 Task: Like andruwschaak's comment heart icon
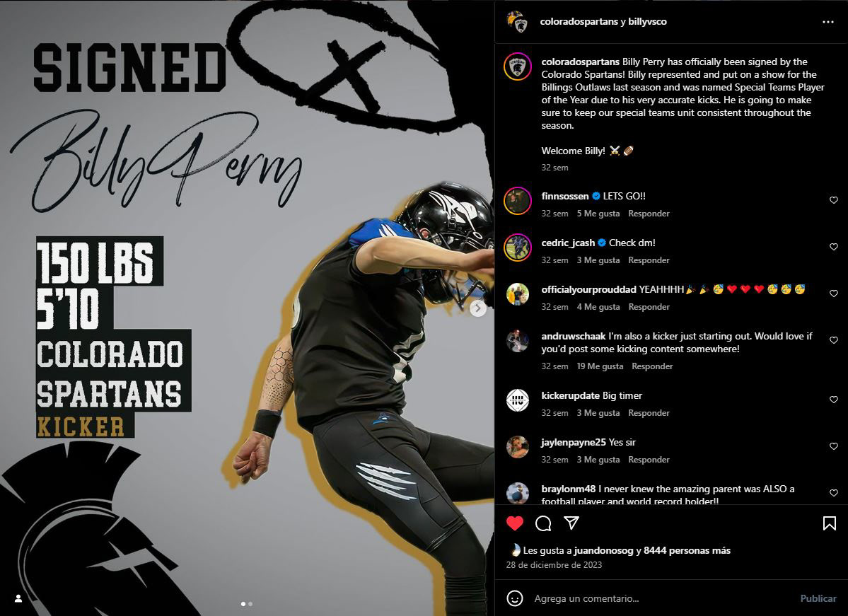point(833,340)
